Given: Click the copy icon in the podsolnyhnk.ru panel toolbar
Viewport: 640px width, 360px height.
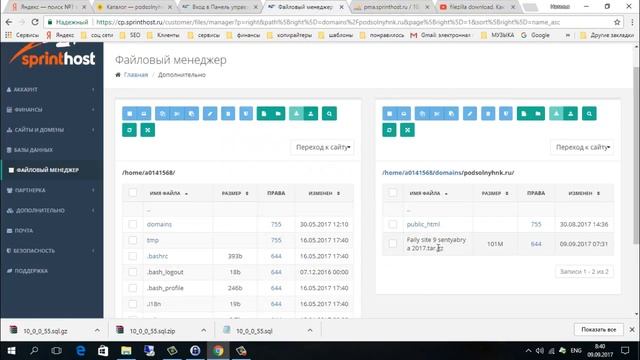Looking at the screenshot, I should (x=422, y=113).
